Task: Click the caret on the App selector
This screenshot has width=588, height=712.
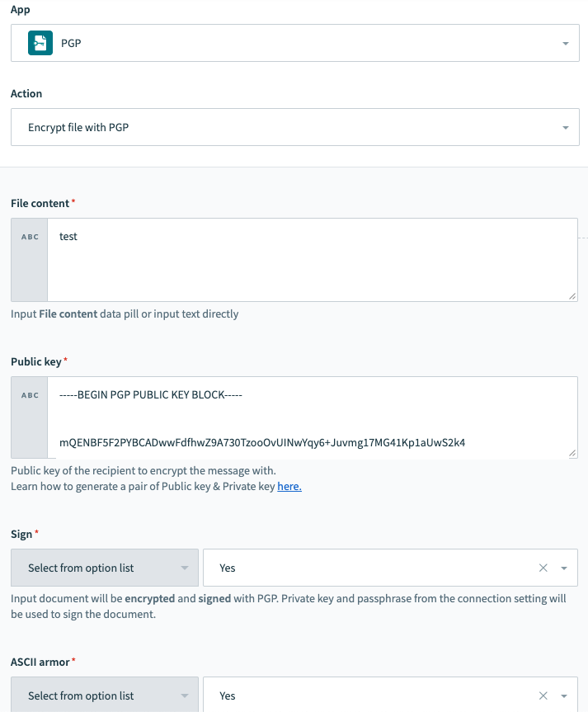Action: pos(566,43)
